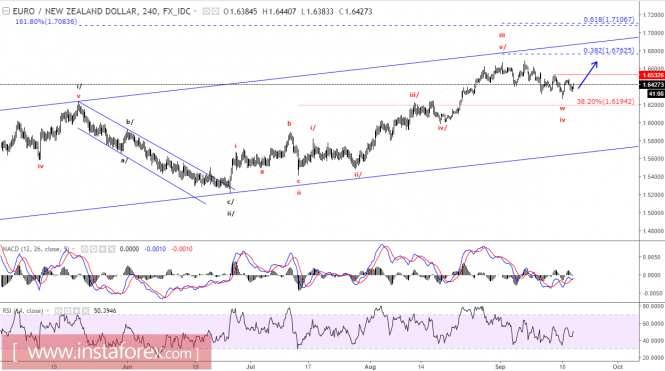Click 1.72000 on the price scale
The width and height of the screenshot is (665, 371).
click(x=654, y=15)
